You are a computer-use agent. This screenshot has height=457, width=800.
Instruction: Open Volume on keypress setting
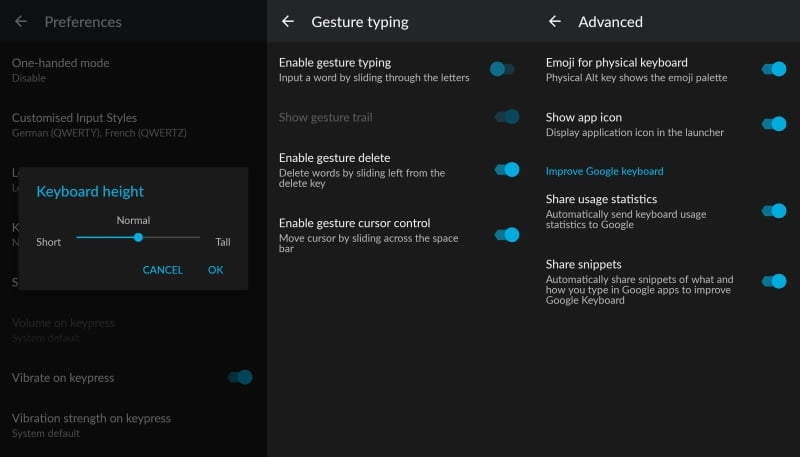(63, 330)
